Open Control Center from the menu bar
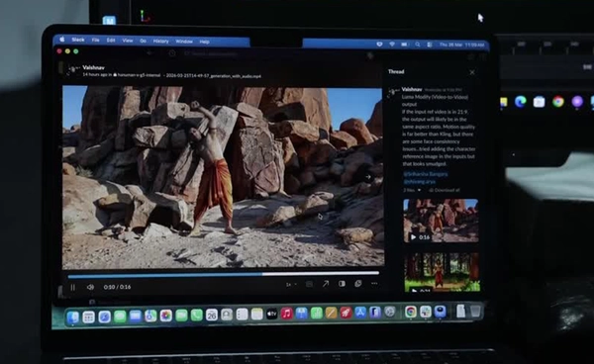594x364 pixels. (430, 45)
